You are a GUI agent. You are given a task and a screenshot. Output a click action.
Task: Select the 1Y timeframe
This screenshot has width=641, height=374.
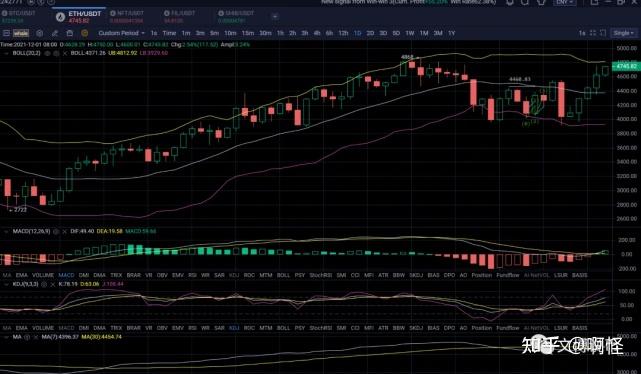point(452,33)
